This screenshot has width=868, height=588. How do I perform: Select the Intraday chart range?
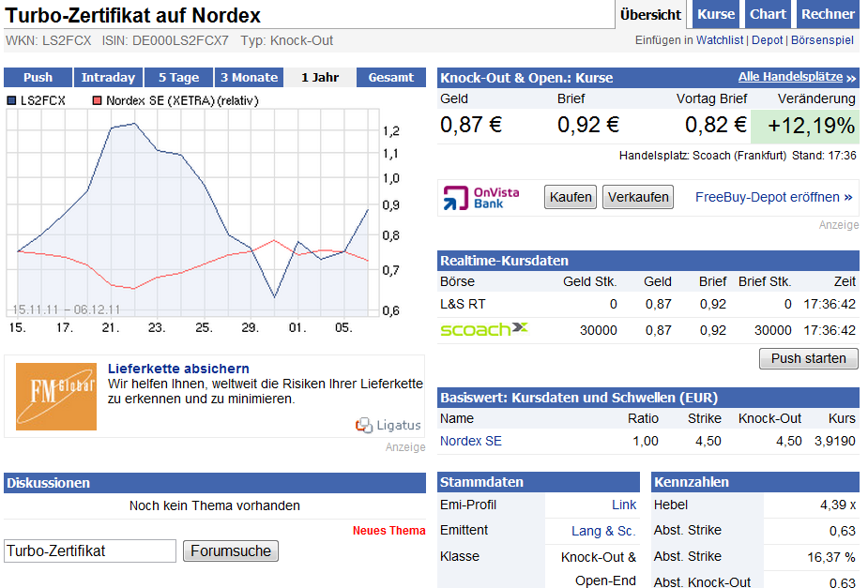coord(108,78)
